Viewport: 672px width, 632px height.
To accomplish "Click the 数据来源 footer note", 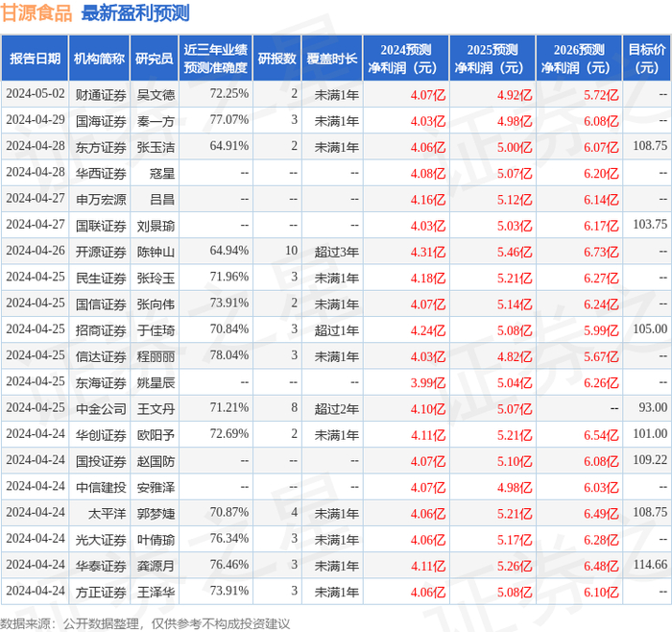I will (145, 623).
